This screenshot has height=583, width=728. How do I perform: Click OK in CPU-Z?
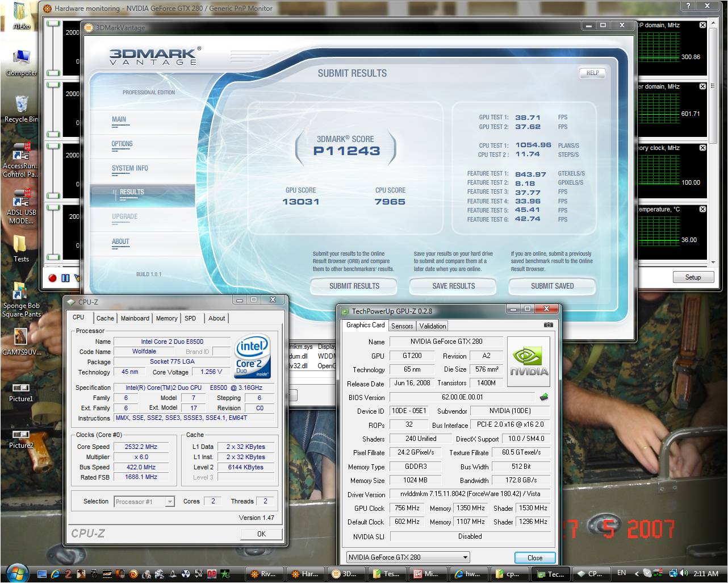coord(261,534)
